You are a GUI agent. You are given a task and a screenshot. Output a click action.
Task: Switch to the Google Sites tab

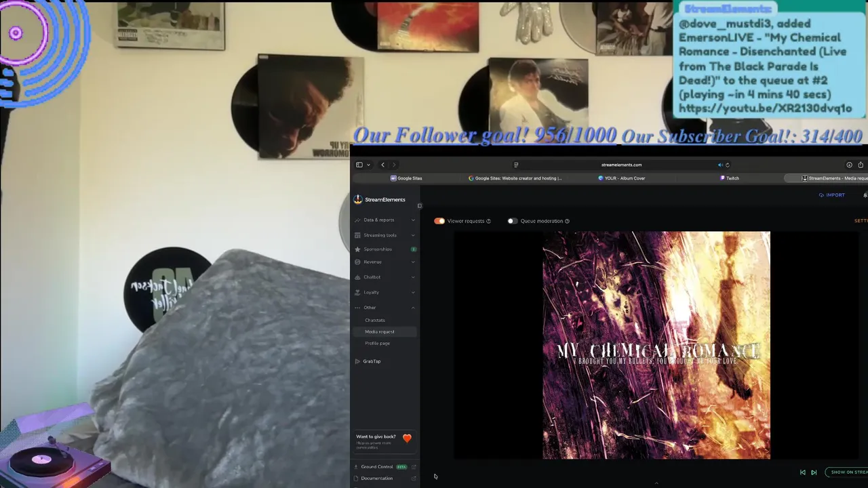point(406,178)
